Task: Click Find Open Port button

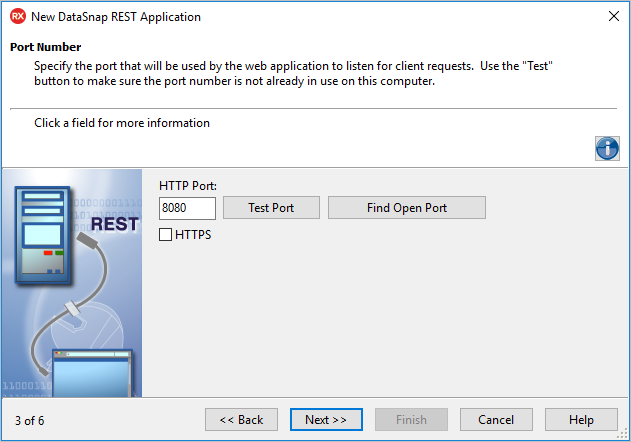Action: pos(407,208)
